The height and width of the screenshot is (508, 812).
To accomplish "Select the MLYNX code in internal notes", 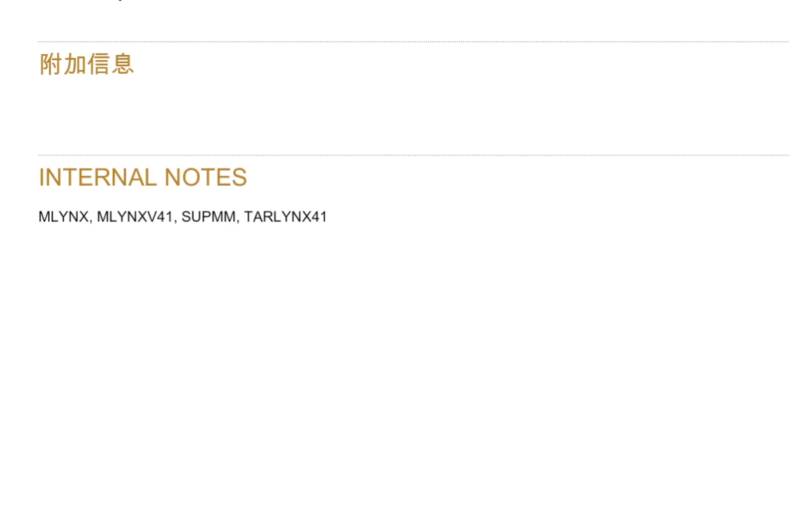I will (63, 217).
